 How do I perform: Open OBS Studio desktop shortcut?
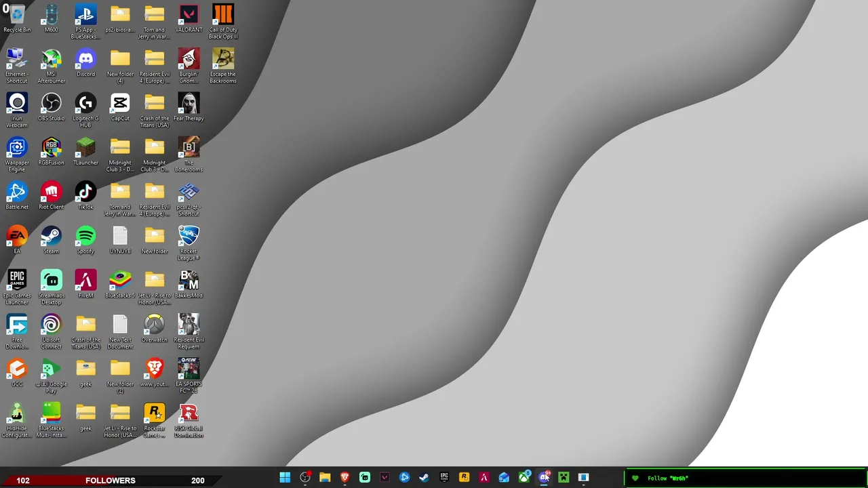pyautogui.click(x=52, y=108)
